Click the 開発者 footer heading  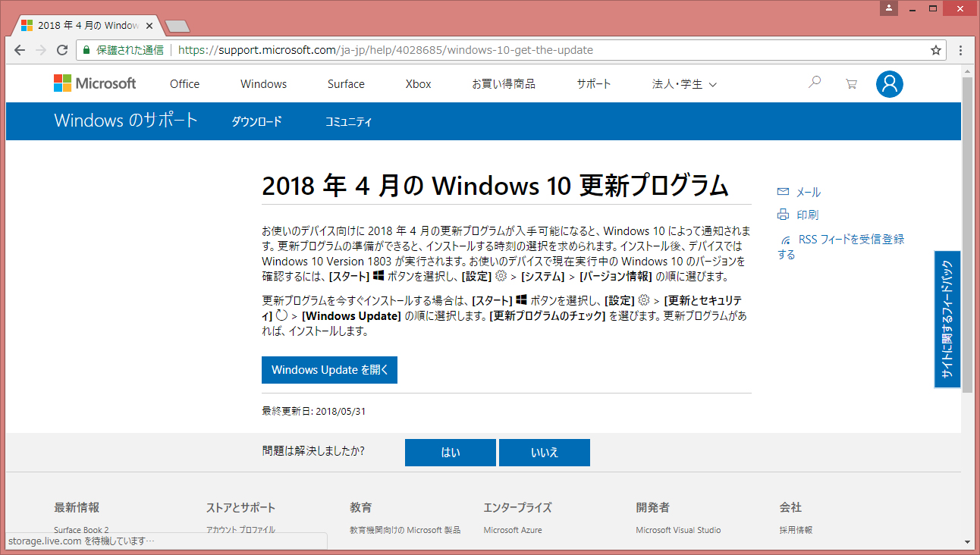tap(653, 507)
